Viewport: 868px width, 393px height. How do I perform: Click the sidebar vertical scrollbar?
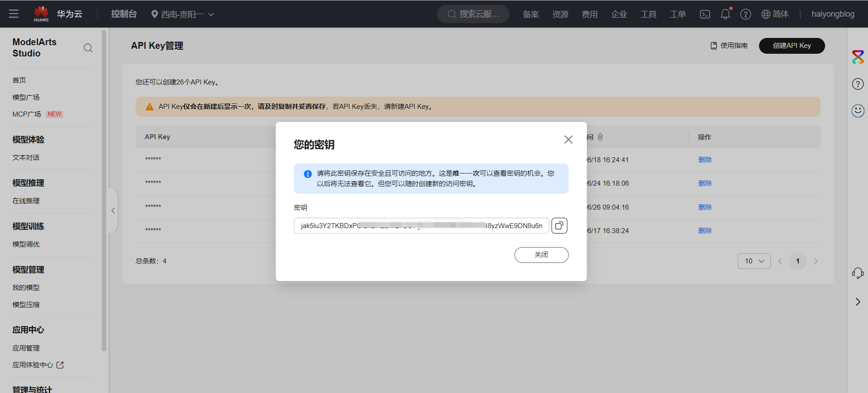click(104, 190)
